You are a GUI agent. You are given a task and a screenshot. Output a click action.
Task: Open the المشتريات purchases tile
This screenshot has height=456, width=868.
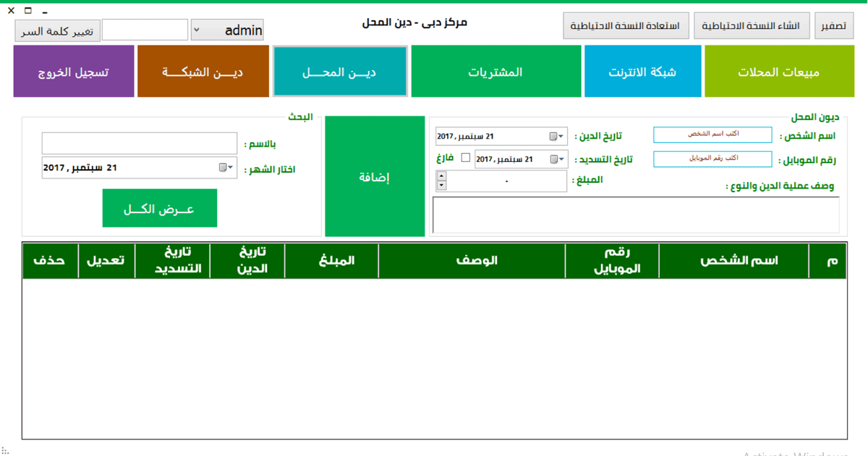pyautogui.click(x=495, y=72)
